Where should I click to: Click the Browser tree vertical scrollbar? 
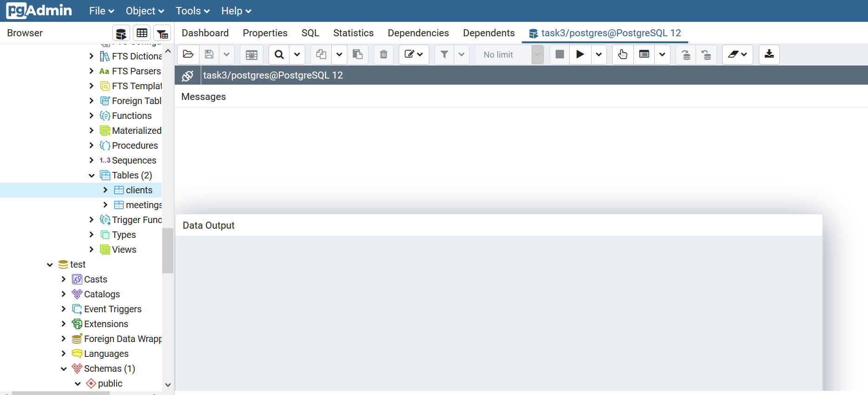[x=168, y=250]
